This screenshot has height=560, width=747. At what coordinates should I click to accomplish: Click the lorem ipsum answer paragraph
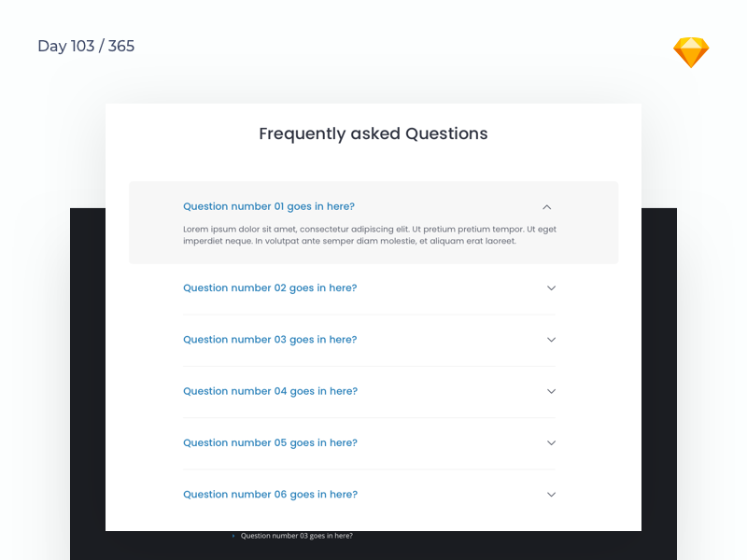(371, 234)
